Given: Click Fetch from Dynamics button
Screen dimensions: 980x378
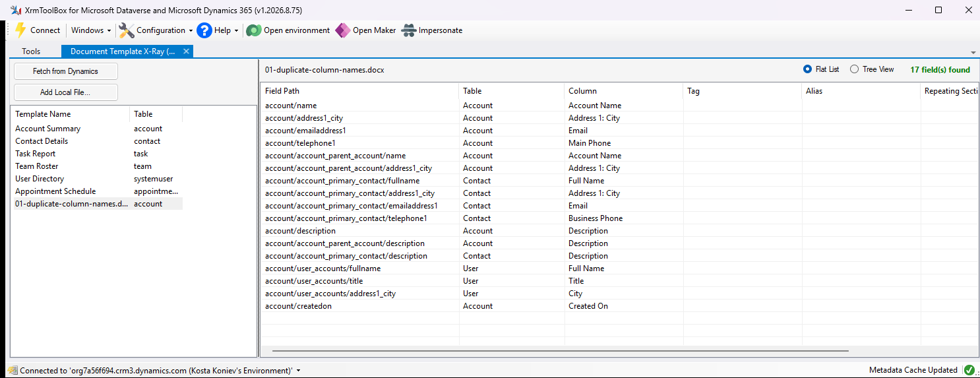Looking at the screenshot, I should [x=65, y=71].
